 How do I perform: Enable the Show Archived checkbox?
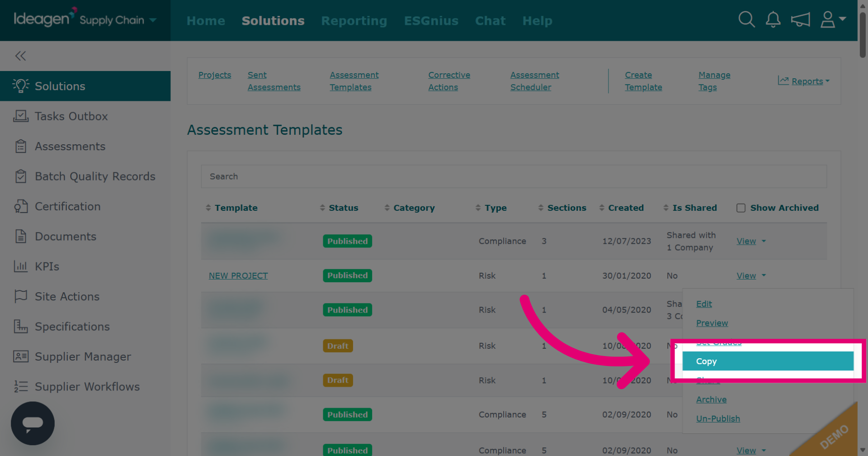click(x=741, y=208)
